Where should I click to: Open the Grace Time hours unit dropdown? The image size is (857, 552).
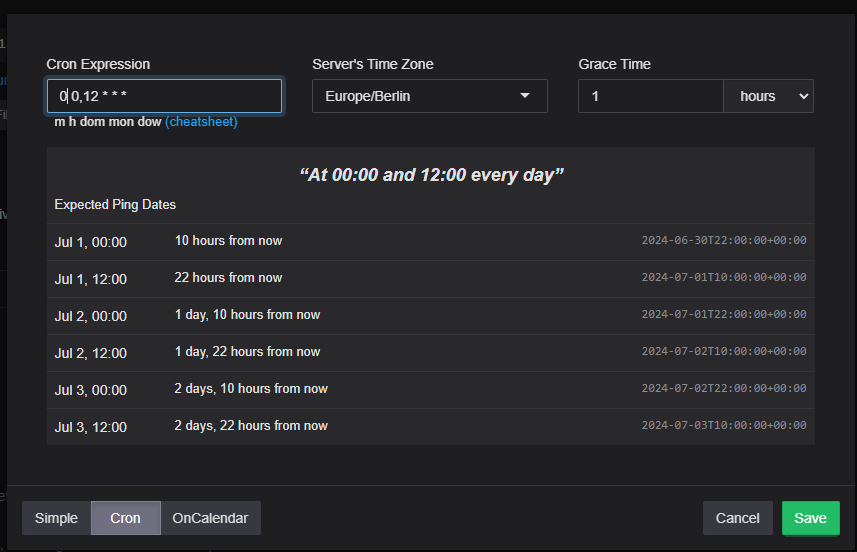click(x=768, y=96)
